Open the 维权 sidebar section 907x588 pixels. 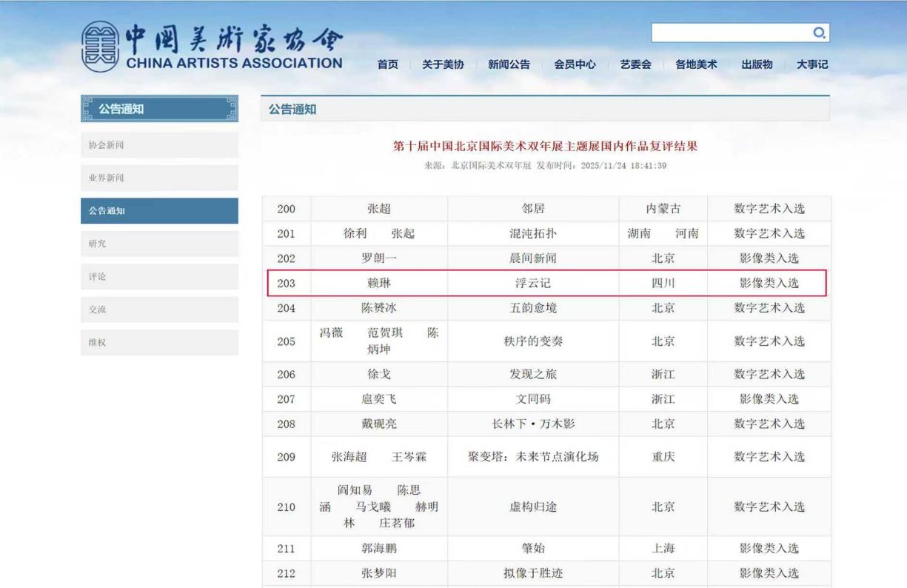point(159,343)
